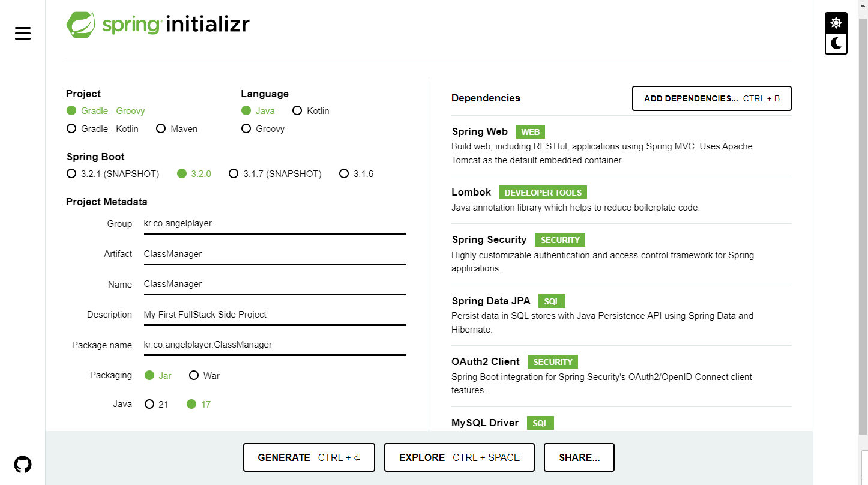Viewport: 868px width, 485px height.
Task: Click SQL tag beside MySQL Driver
Action: [x=541, y=423]
